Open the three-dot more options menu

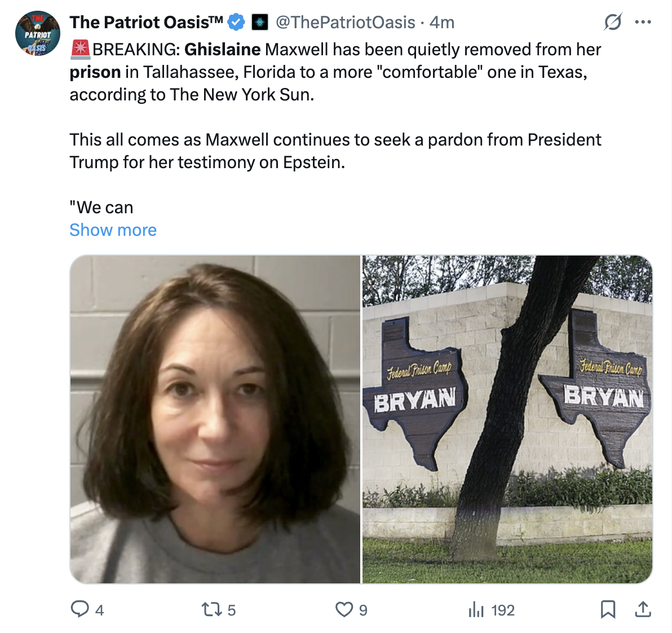coord(643,23)
